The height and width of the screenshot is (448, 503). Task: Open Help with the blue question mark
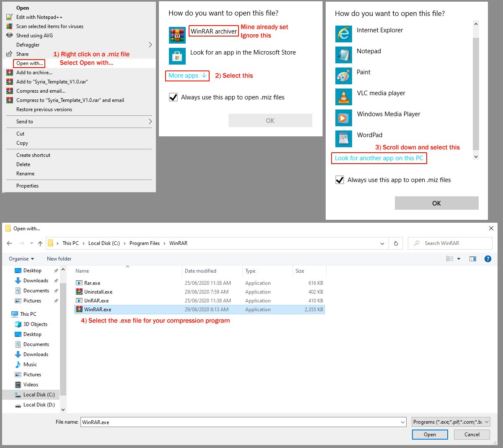tap(488, 259)
